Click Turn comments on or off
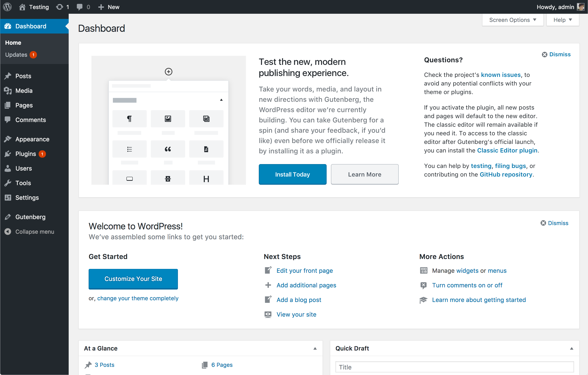The width and height of the screenshot is (588, 375). [467, 285]
